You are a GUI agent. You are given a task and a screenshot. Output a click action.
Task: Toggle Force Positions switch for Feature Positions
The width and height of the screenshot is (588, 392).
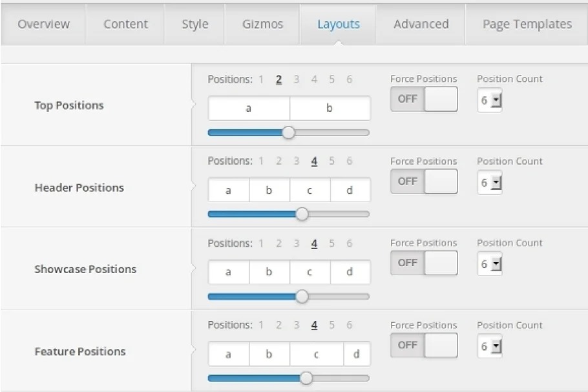pos(423,345)
